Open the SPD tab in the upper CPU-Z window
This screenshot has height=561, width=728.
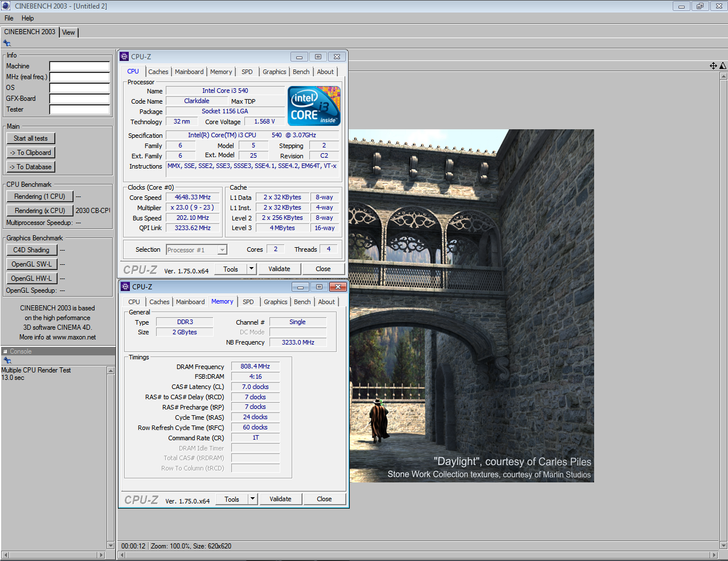coord(247,72)
